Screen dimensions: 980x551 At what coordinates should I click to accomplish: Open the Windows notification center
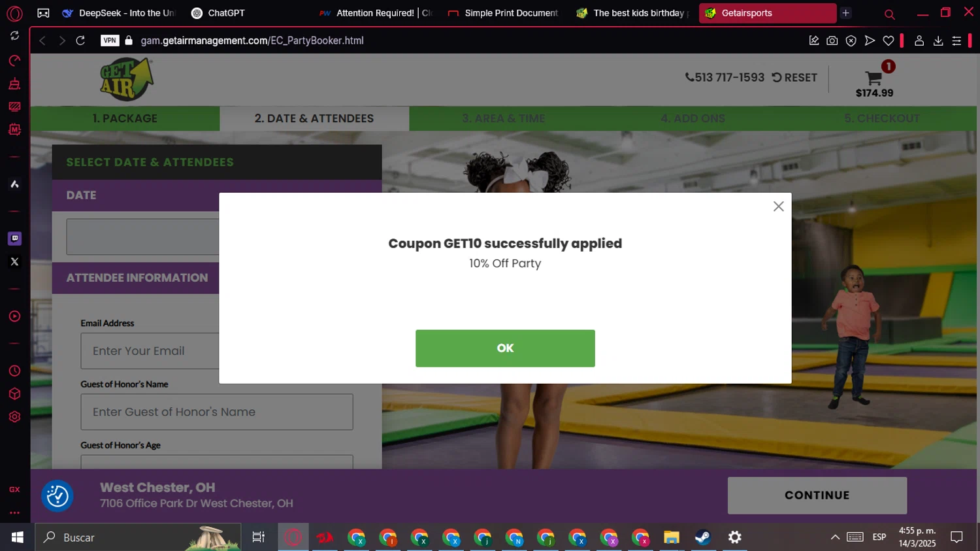956,537
